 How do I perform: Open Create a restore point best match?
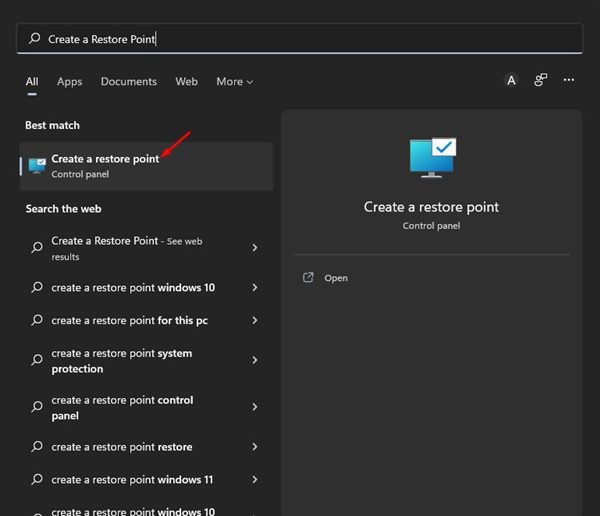point(146,166)
